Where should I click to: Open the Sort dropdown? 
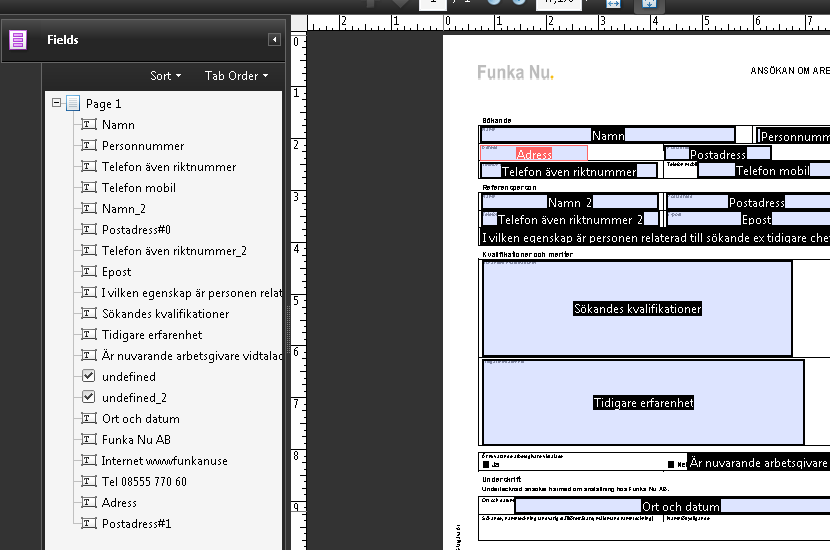[166, 76]
